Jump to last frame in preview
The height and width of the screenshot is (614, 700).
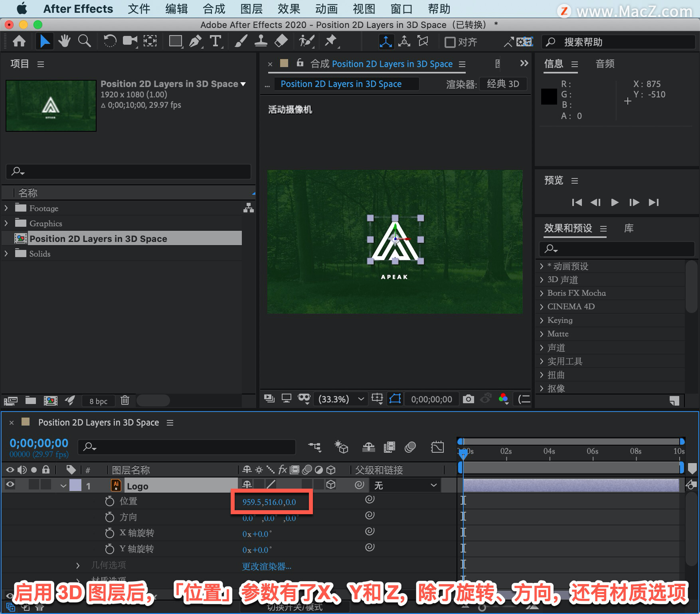(654, 202)
